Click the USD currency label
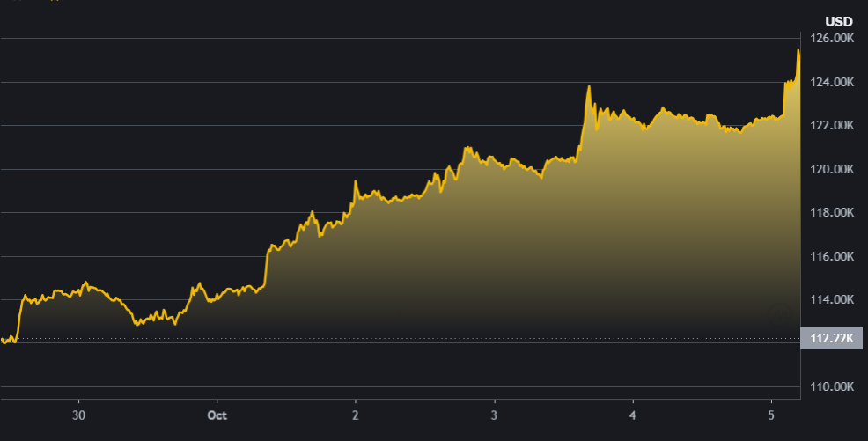The image size is (868, 441). [837, 21]
